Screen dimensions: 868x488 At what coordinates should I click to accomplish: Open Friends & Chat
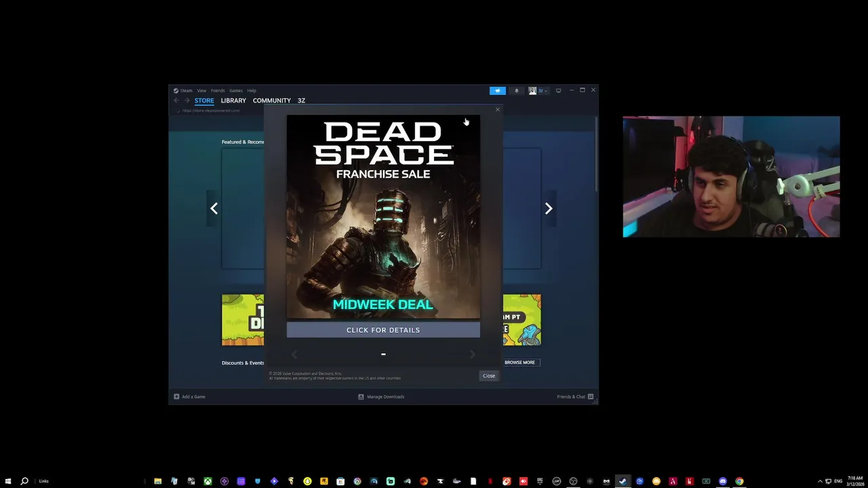(575, 396)
